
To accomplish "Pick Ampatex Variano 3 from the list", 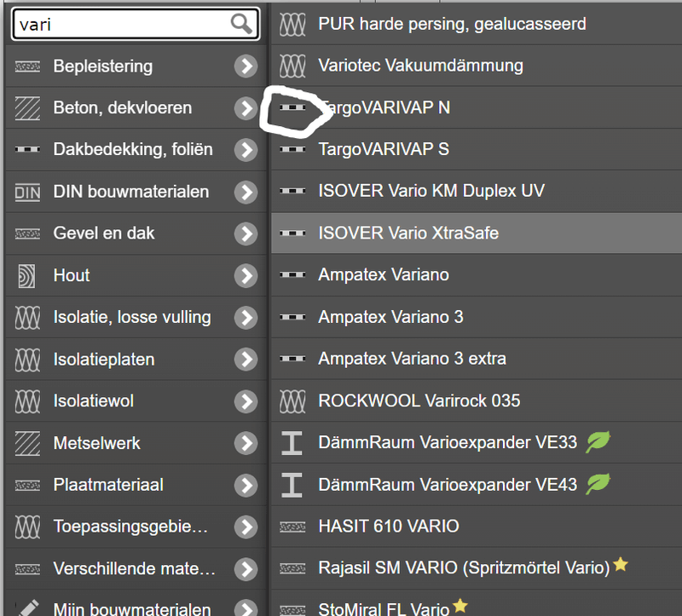I will (x=477, y=317).
